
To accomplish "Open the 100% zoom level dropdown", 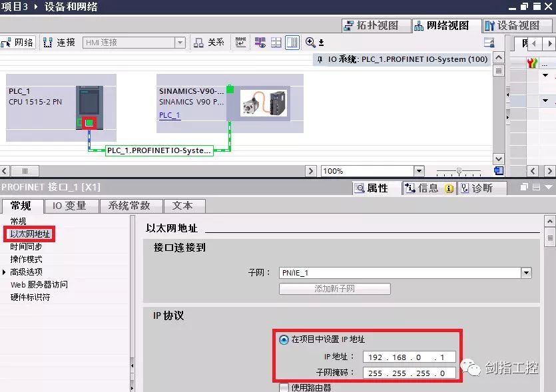I will click(417, 170).
